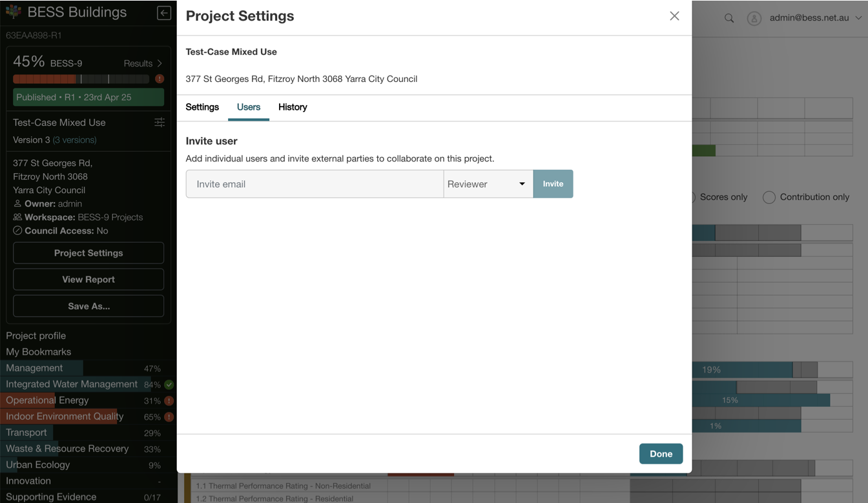
Task: Click the search magnifier icon
Action: click(729, 18)
